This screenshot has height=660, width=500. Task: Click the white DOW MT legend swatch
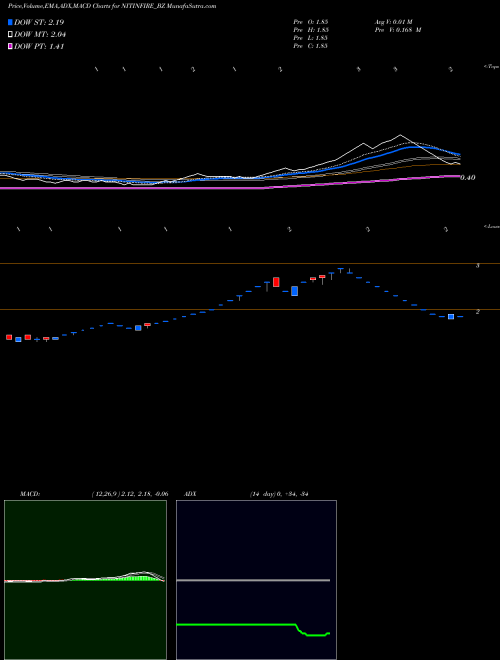(10, 34)
